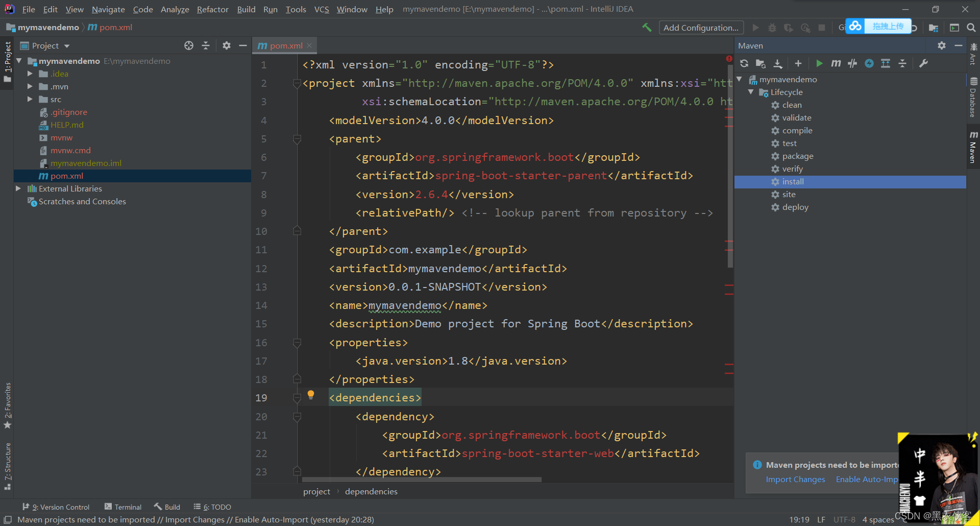Open Maven panel gear options
980x526 pixels.
tap(942, 45)
